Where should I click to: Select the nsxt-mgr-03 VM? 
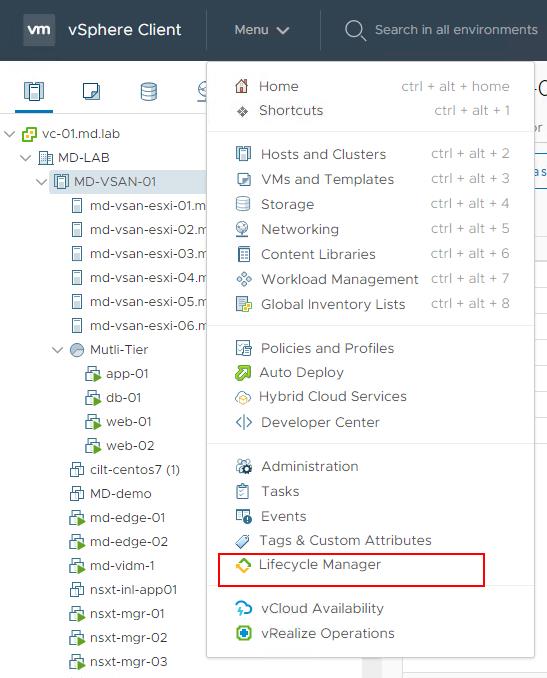128,662
